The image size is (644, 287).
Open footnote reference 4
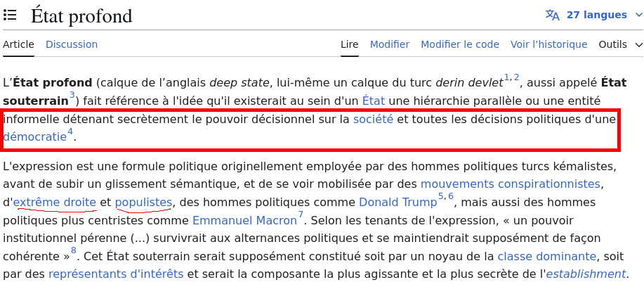70,132
